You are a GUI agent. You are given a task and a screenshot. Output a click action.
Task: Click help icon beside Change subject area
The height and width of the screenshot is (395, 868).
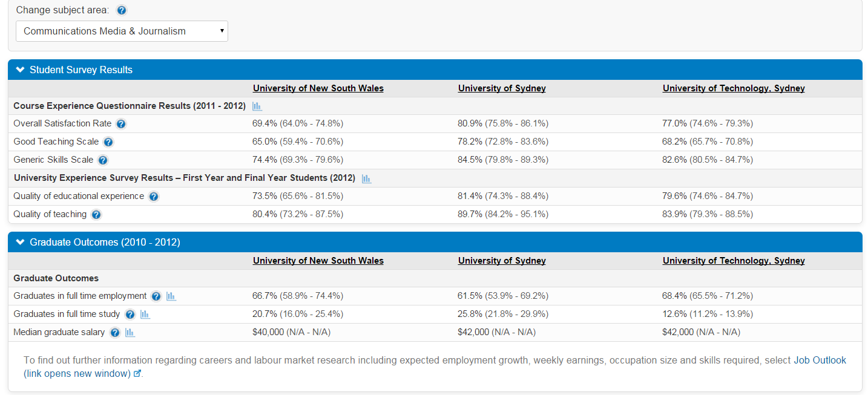(x=122, y=10)
